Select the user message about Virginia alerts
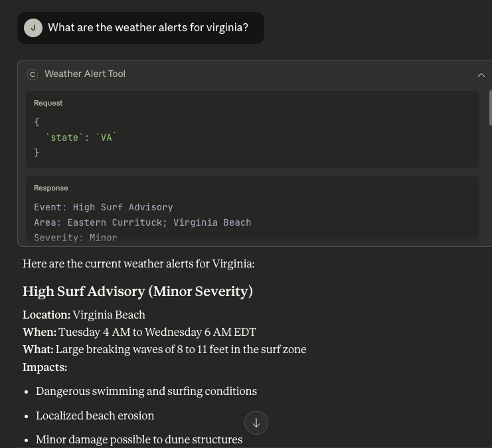This screenshot has height=448, width=492. point(148,28)
